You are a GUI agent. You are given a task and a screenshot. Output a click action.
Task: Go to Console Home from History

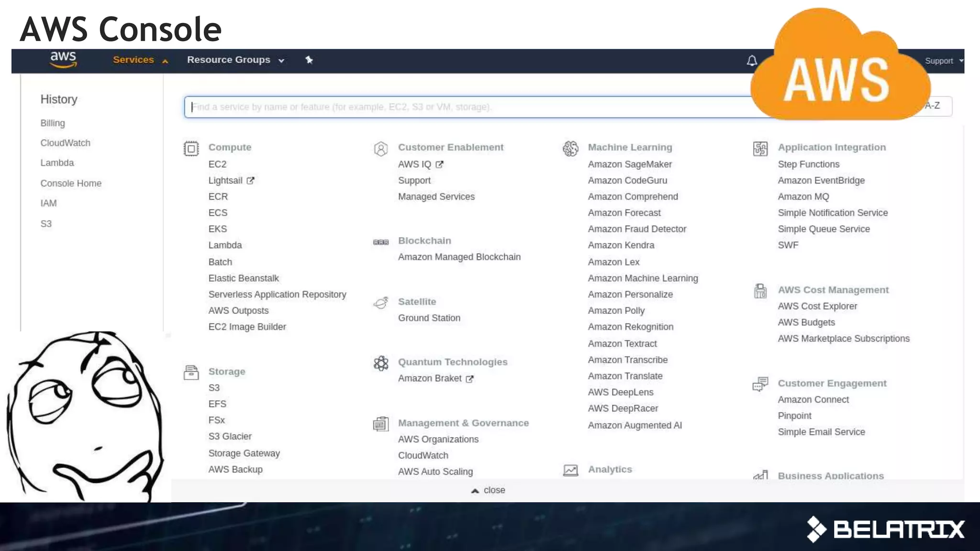(71, 183)
